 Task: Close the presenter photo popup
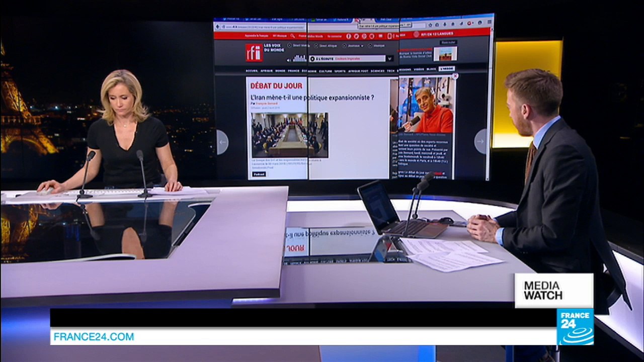[x=455, y=76]
